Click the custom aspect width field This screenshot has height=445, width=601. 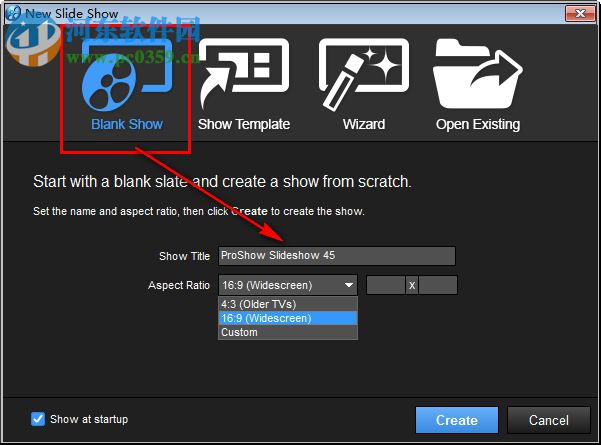click(x=386, y=285)
